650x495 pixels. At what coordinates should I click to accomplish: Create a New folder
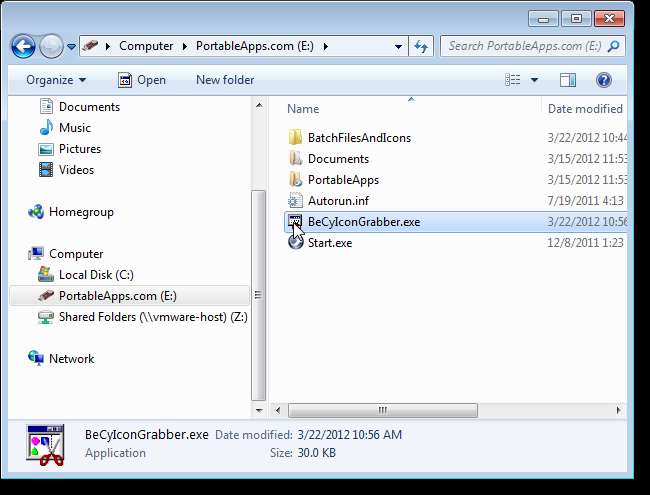(x=225, y=80)
